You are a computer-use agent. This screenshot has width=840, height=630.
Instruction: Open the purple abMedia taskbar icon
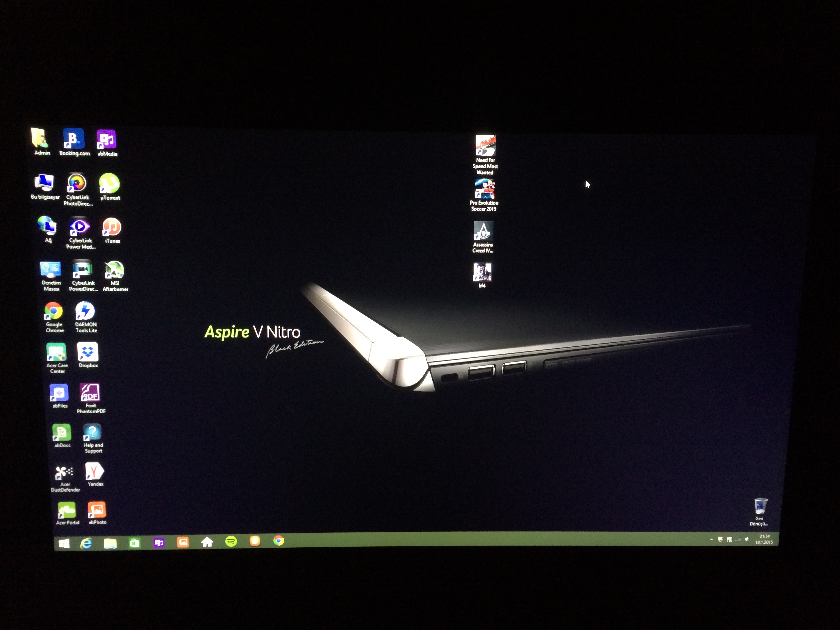(159, 543)
